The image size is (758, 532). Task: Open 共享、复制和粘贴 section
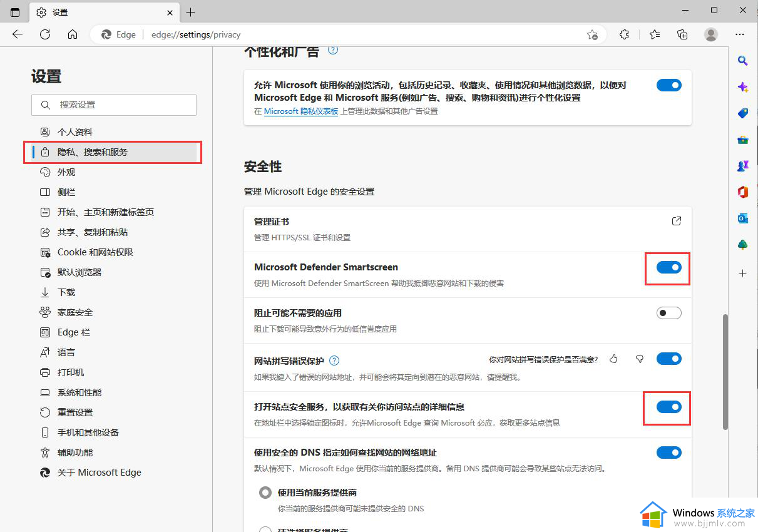tap(114, 232)
